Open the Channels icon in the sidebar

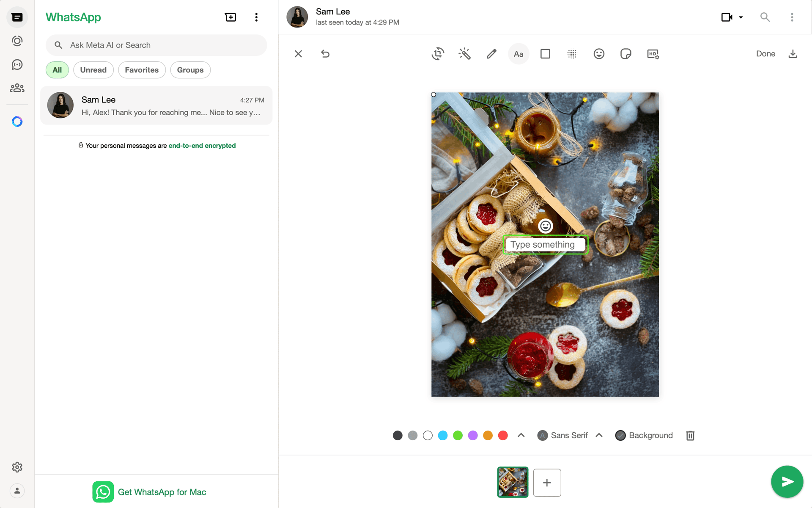tap(17, 65)
